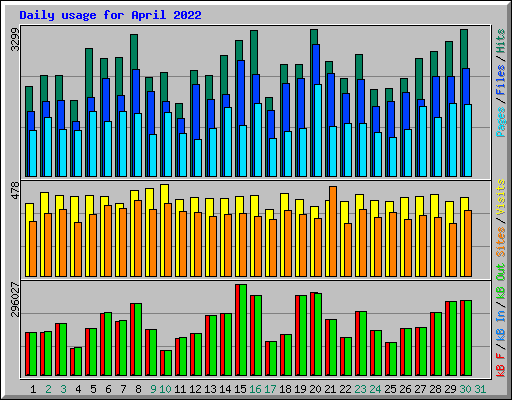Select day 21 on the x-axis
512x400 pixels.
click(x=330, y=389)
